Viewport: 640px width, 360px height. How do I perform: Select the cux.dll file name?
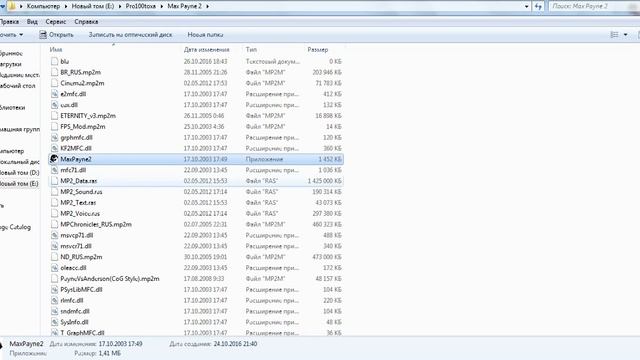[69, 105]
